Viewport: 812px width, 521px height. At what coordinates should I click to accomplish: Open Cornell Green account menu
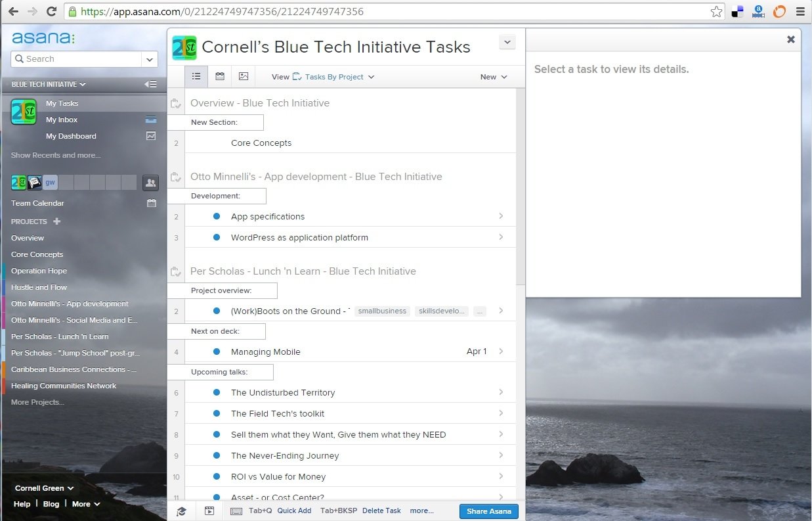pos(44,488)
